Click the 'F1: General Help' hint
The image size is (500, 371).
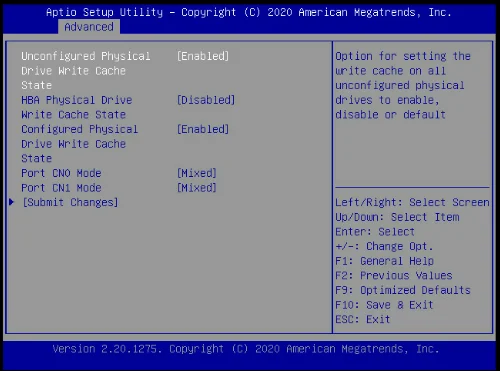tap(384, 261)
